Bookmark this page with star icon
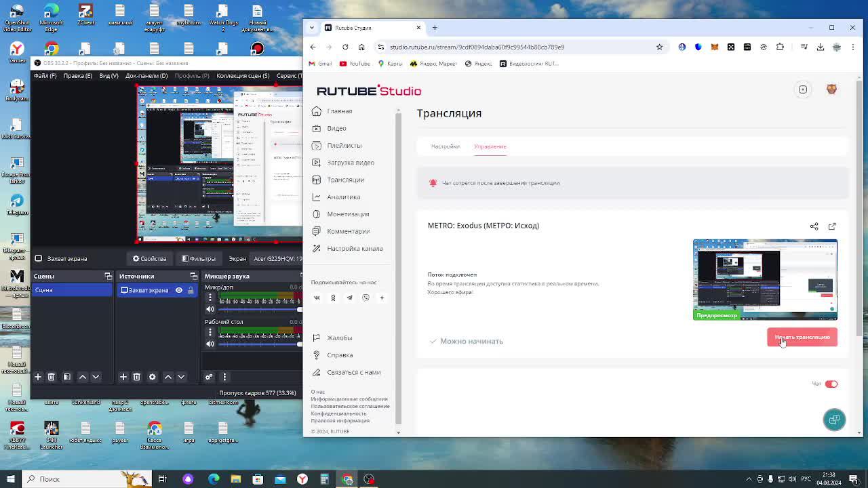Viewport: 868px width, 488px height. [x=659, y=47]
